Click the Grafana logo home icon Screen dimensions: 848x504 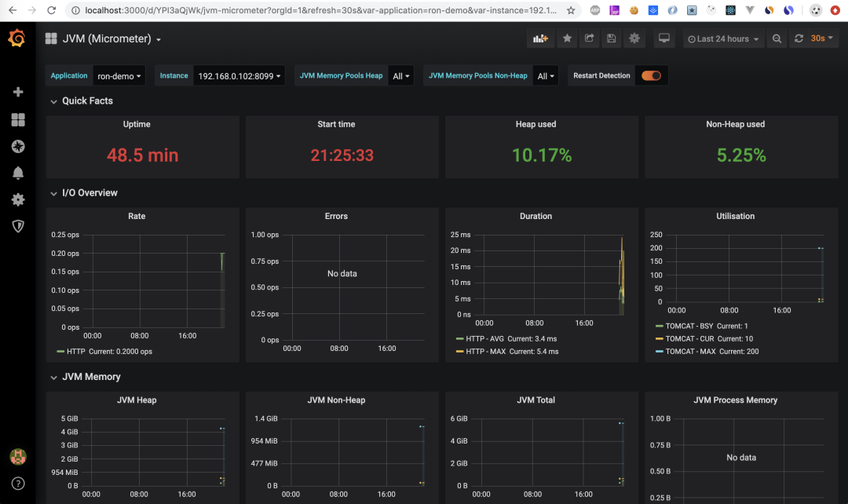(x=16, y=38)
